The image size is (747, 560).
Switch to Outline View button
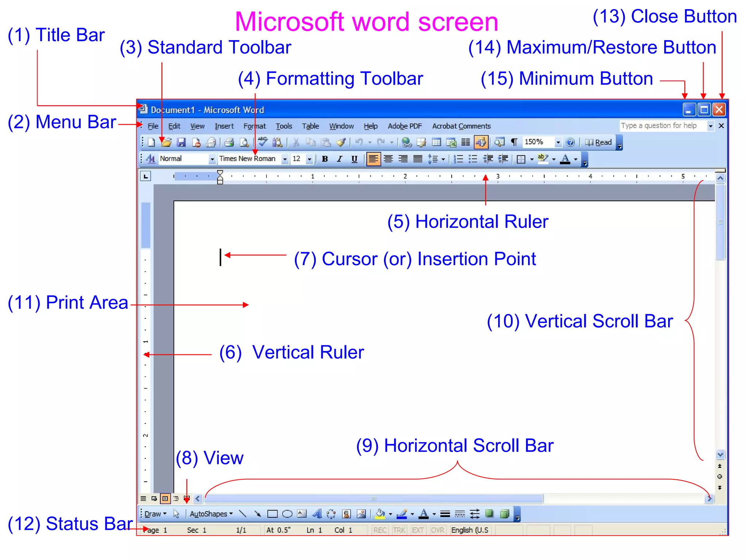(176, 498)
